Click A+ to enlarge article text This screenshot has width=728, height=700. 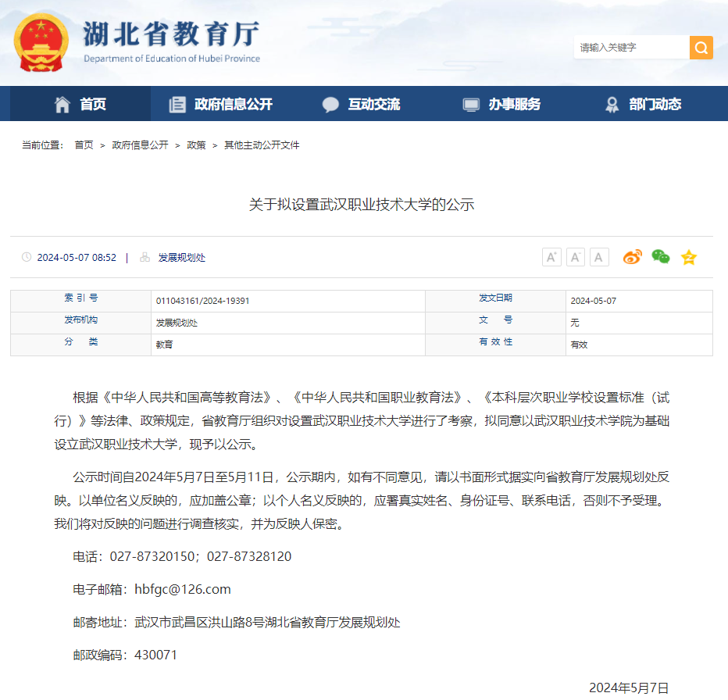coord(551,256)
